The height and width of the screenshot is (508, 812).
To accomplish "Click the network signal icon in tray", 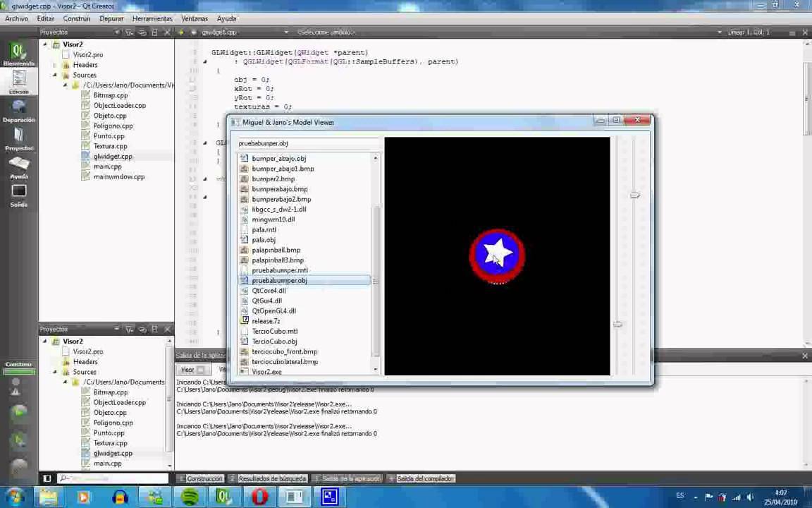I will pyautogui.click(x=736, y=497).
